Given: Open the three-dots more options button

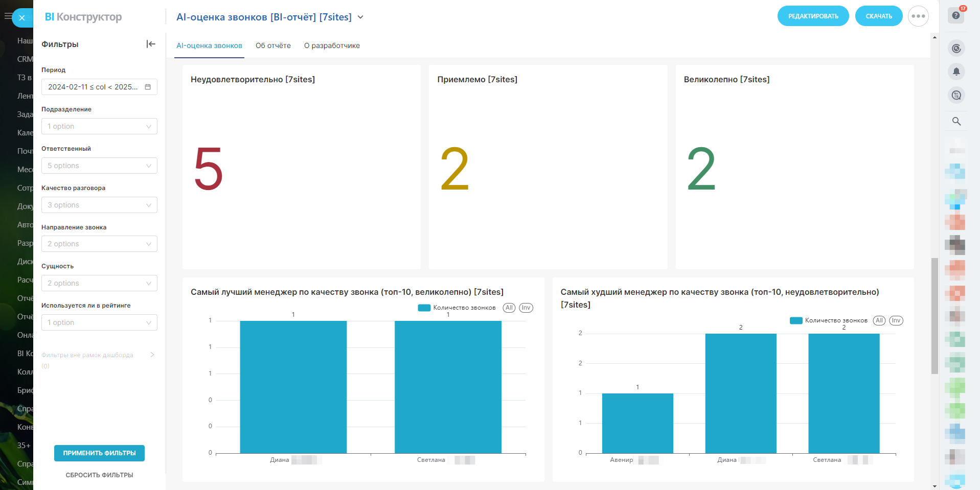Looking at the screenshot, I should click(918, 16).
